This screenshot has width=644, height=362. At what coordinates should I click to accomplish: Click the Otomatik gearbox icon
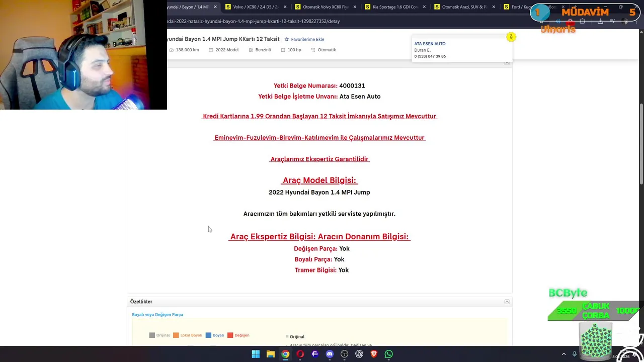point(313,50)
